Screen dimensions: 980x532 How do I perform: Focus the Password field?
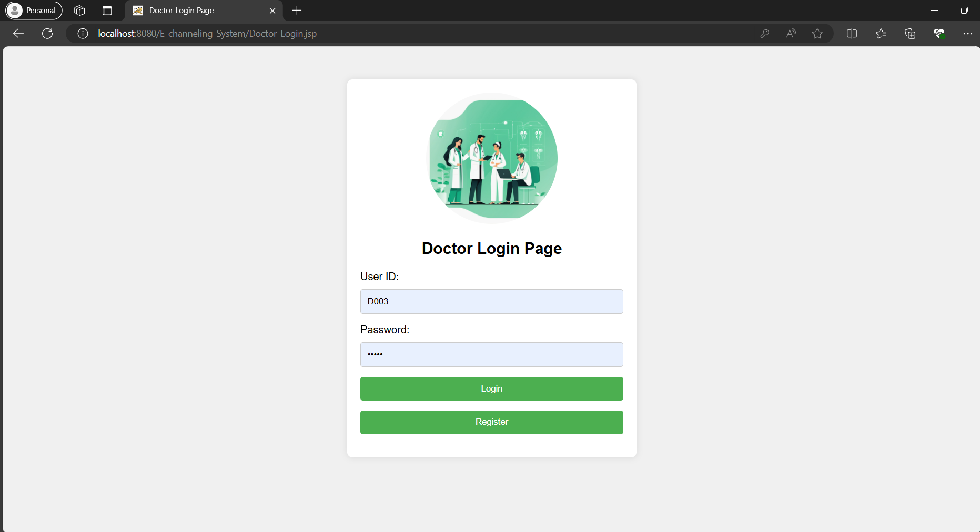(492, 354)
